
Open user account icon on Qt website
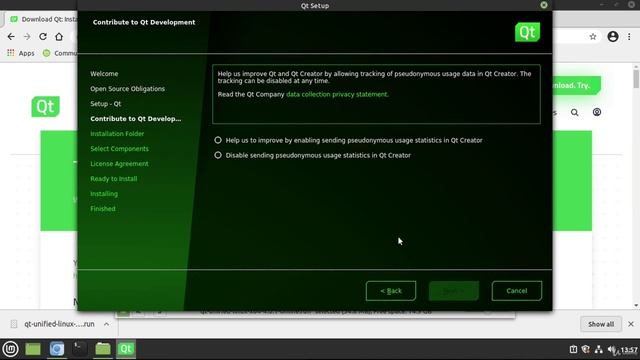tap(597, 112)
